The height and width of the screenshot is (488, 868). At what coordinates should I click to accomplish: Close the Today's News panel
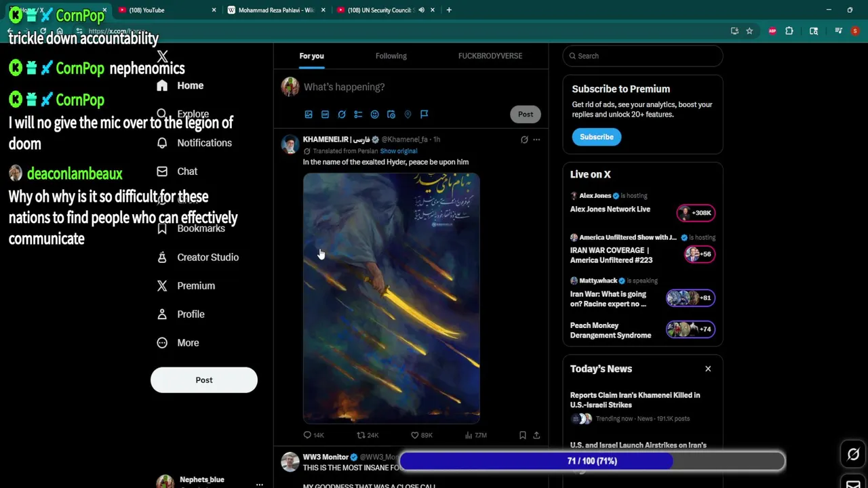click(x=708, y=369)
